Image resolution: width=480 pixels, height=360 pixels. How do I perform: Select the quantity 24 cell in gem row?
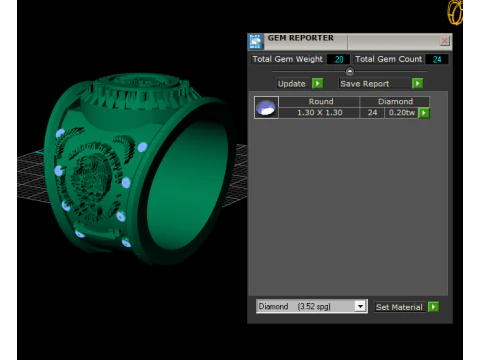pyautogui.click(x=372, y=113)
